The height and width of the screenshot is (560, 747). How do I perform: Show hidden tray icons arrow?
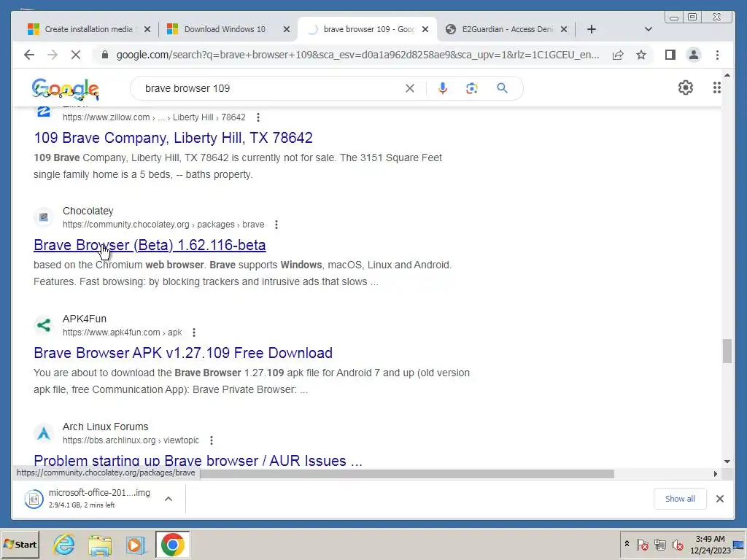coord(627,544)
